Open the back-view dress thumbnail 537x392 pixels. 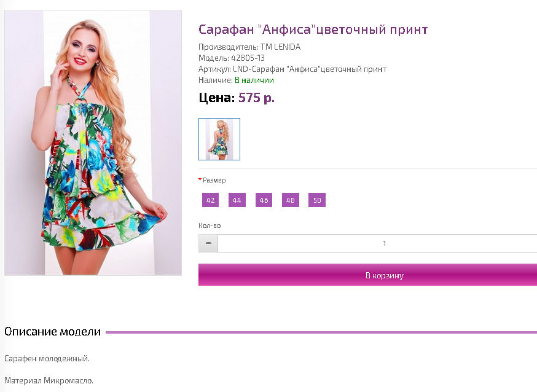[x=219, y=139]
